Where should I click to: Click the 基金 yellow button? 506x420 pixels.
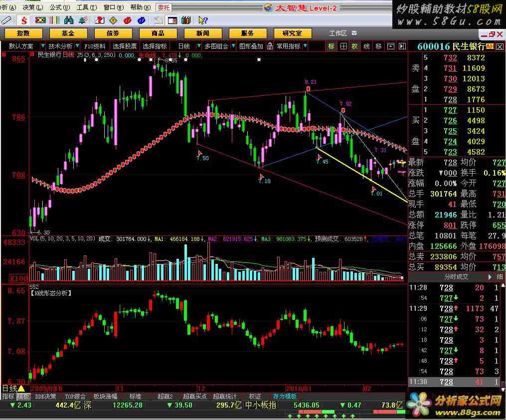pyautogui.click(x=68, y=33)
